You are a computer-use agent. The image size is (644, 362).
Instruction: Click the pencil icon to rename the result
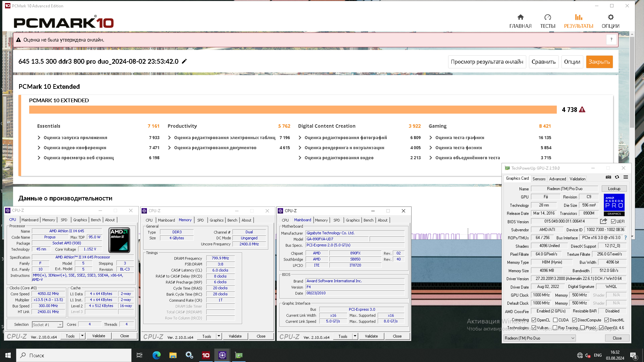click(x=184, y=61)
